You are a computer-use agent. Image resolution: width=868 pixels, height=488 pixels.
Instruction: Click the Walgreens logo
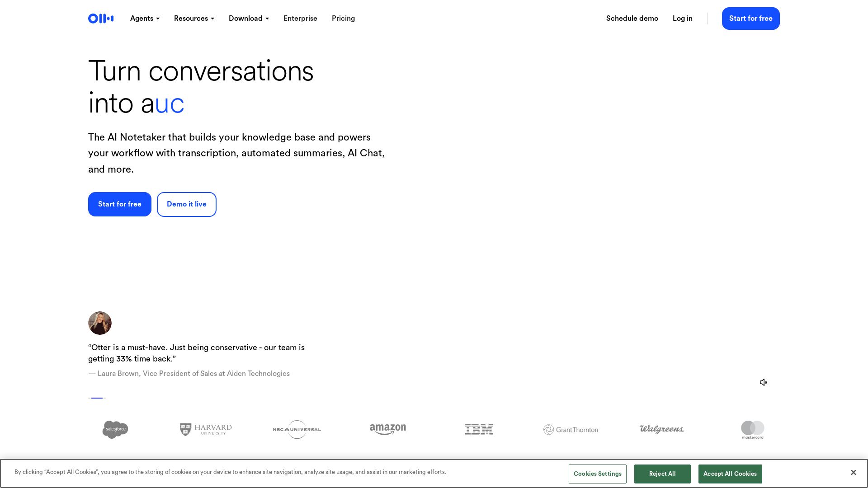pos(661,429)
